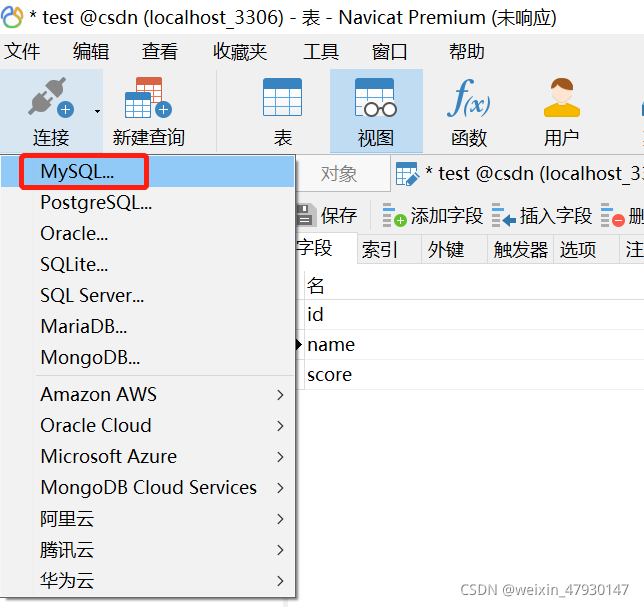Image resolution: width=644 pixels, height=607 pixels.
Task: Click the Add Field icon
Action: point(394,215)
